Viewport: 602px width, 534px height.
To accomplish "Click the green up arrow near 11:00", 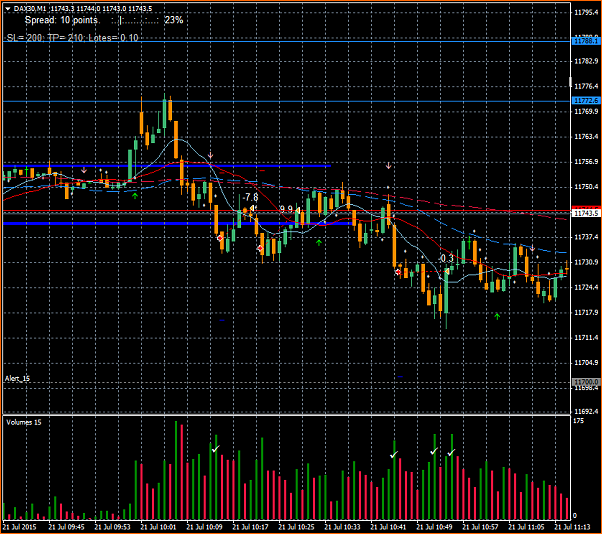I will 497,316.
